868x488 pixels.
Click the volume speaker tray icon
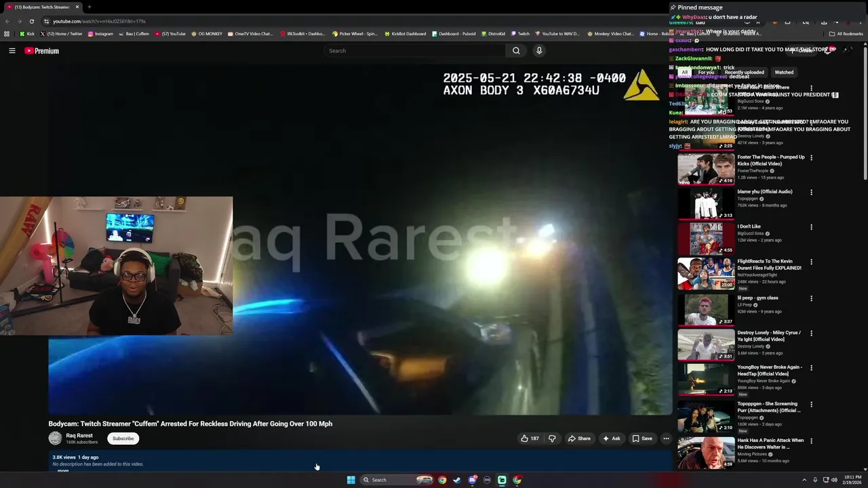pos(834,480)
